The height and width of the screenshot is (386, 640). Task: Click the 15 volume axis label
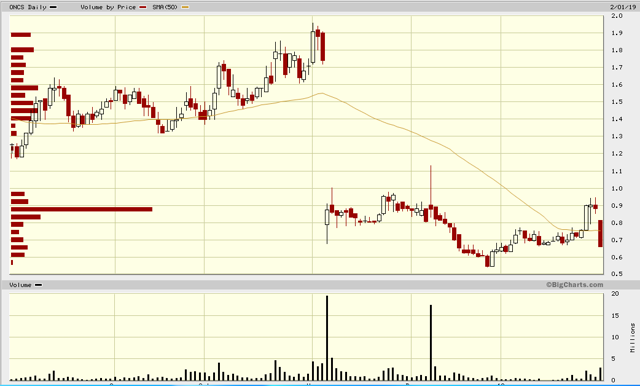click(x=615, y=316)
